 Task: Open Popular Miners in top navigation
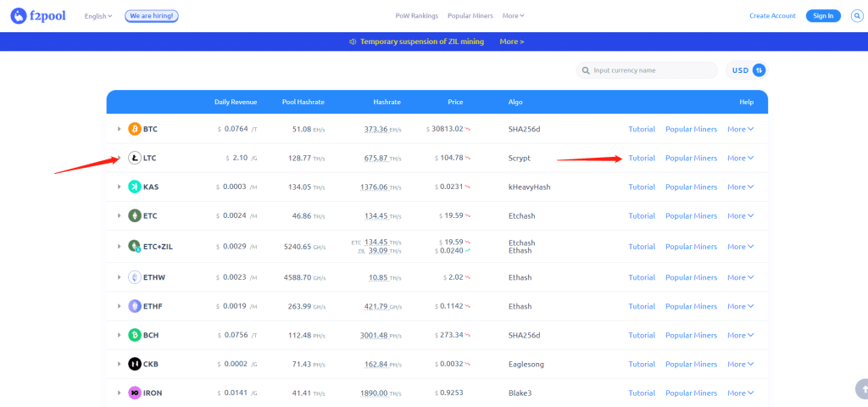point(470,16)
